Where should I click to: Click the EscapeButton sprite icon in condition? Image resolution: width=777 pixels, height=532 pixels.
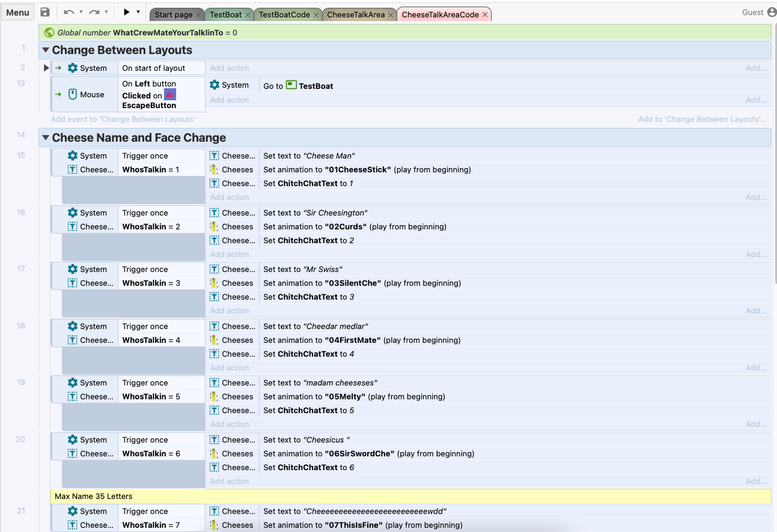coord(170,95)
